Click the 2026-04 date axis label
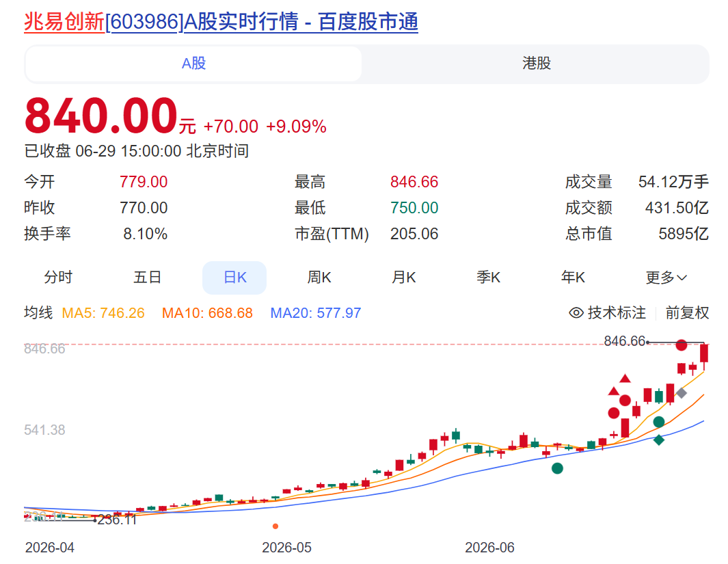Viewport: 728px width, 564px height. point(50,548)
